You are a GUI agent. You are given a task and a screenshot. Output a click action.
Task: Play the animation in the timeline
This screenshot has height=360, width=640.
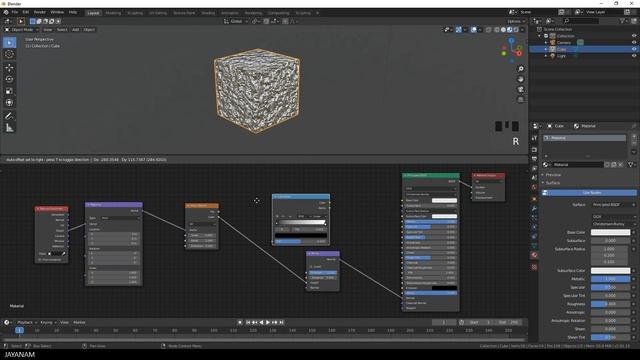coord(268,322)
